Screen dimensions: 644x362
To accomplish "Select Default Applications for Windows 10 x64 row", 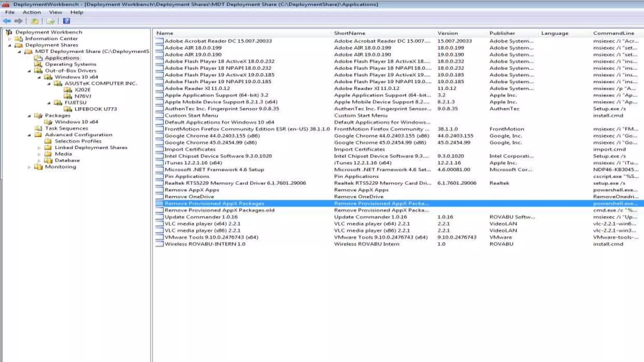I will pos(399,122).
